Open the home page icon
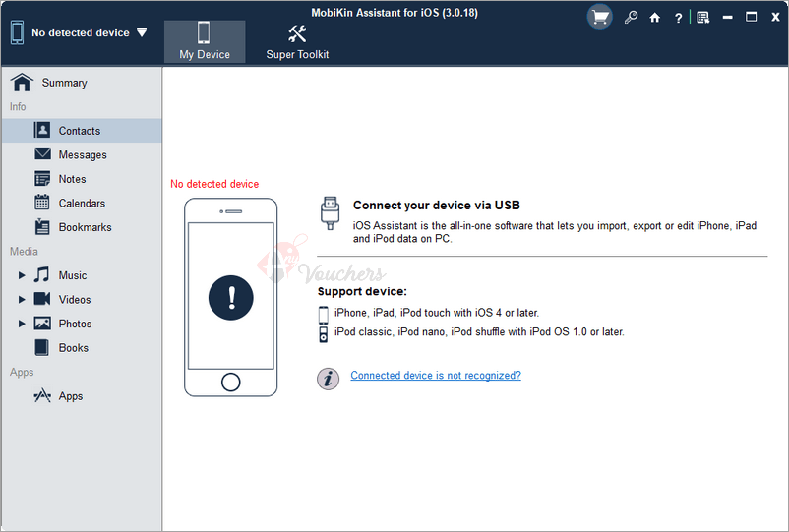The image size is (789, 532). tap(655, 17)
